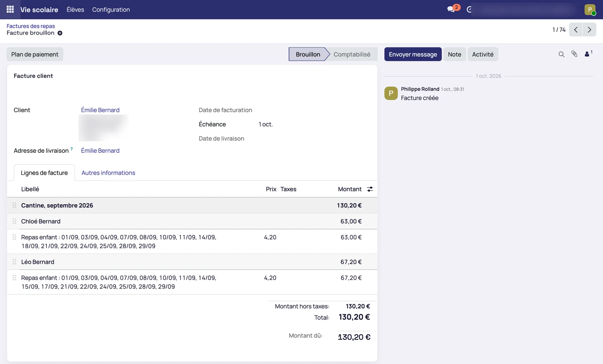Click the Échéance value 1 oct.
603x364 pixels.
pos(266,124)
